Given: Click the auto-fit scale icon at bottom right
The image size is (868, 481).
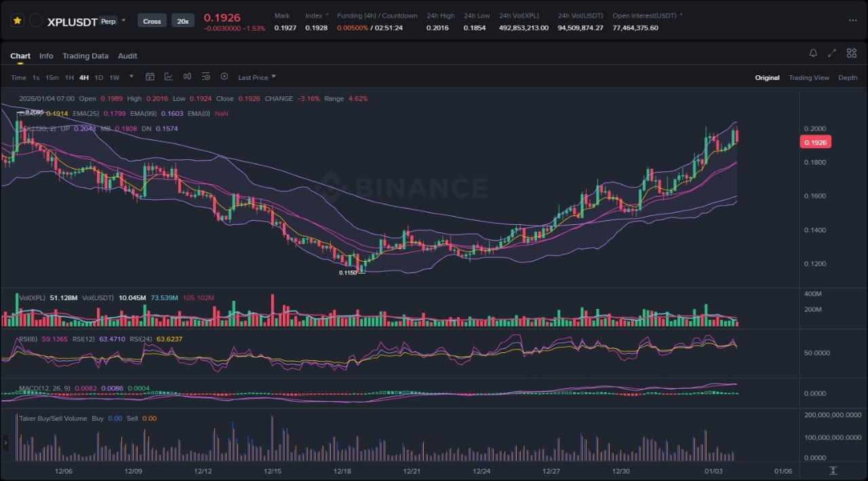Looking at the screenshot, I should point(833,471).
